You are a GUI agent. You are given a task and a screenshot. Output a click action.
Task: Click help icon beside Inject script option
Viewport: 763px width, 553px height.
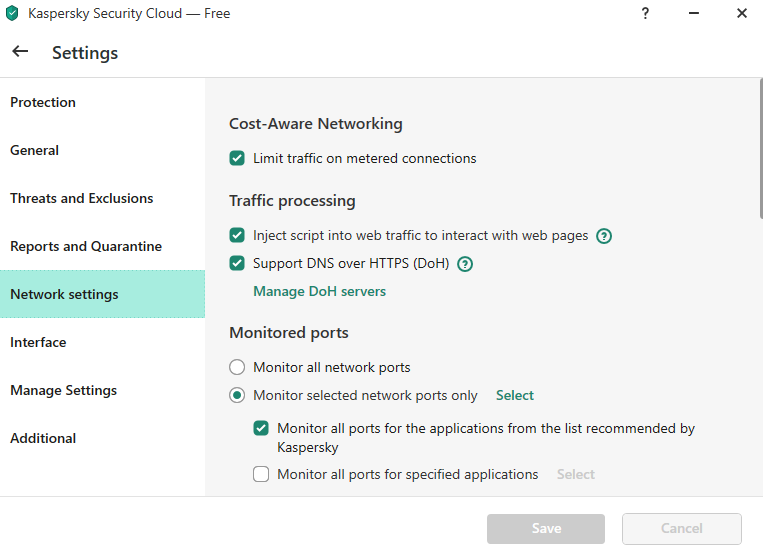click(x=604, y=236)
